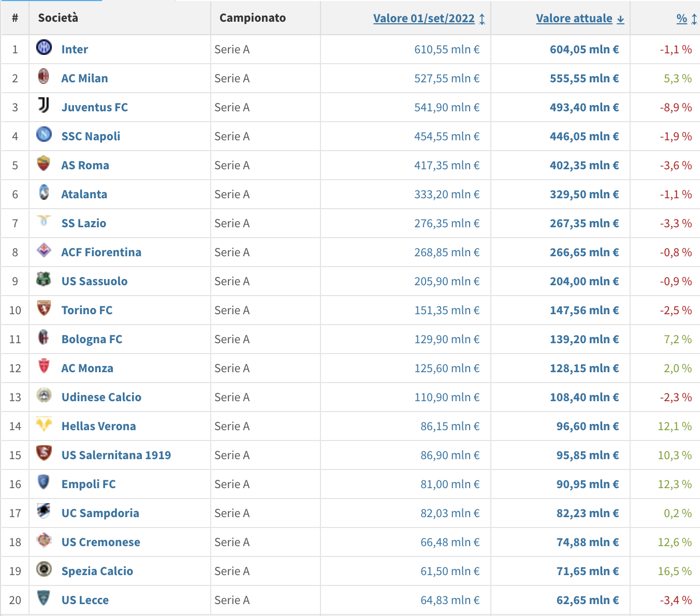Click Bologna's 7,2 % change value

coord(678,339)
